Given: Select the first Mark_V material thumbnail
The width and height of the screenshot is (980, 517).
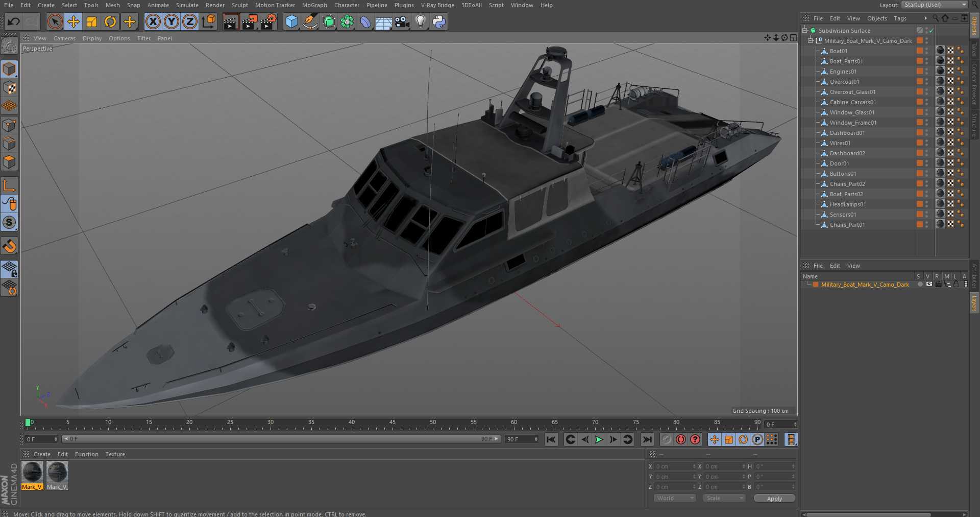Looking at the screenshot, I should 32,475.
